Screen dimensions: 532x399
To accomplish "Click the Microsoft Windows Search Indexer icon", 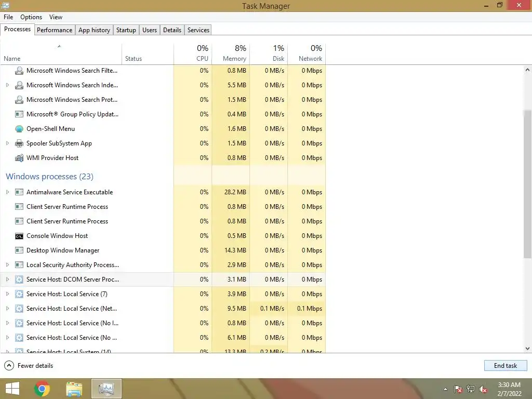I will [x=19, y=85].
